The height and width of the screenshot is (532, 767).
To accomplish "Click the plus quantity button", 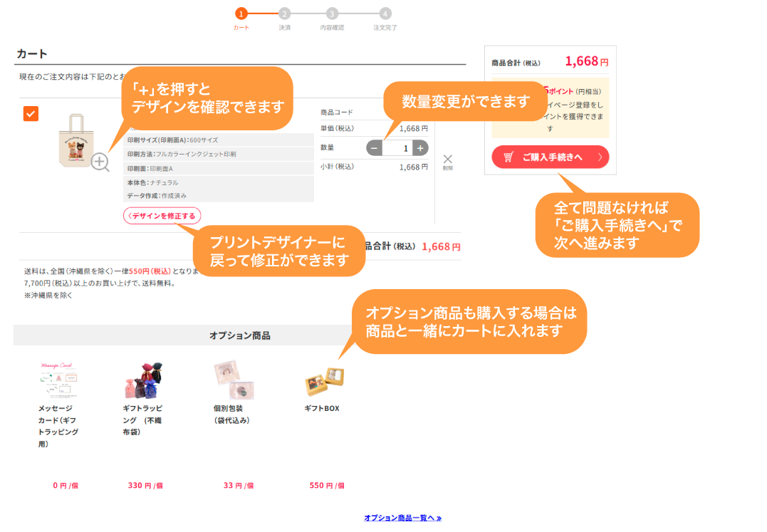I will point(420,148).
